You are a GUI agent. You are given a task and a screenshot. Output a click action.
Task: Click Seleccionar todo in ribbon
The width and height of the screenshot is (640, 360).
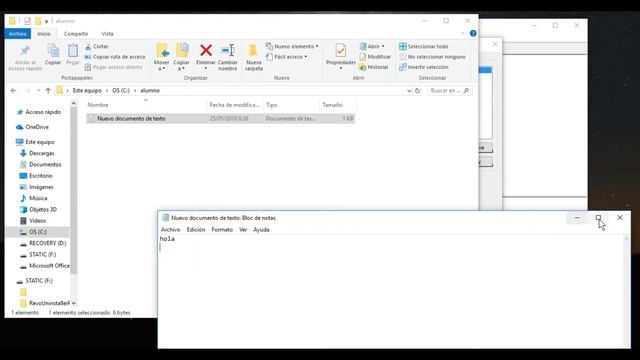424,47
